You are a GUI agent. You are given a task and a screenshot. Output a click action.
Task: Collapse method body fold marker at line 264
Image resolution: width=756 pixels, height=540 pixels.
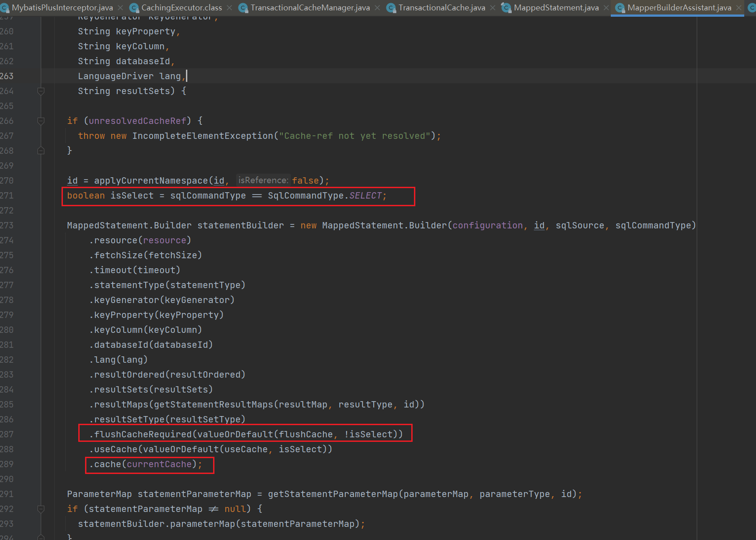pyautogui.click(x=41, y=91)
